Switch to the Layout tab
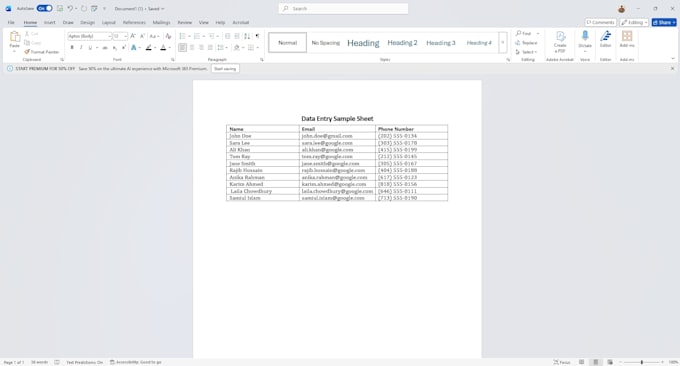The image size is (680, 366). point(108,22)
